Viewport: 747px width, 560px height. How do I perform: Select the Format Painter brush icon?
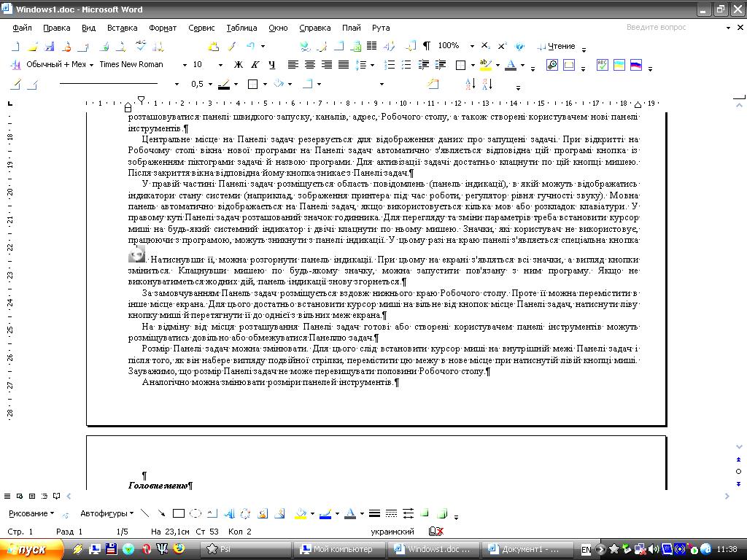(231, 46)
